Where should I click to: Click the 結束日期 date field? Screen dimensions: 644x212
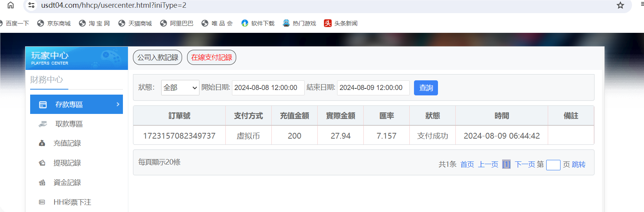(373, 88)
